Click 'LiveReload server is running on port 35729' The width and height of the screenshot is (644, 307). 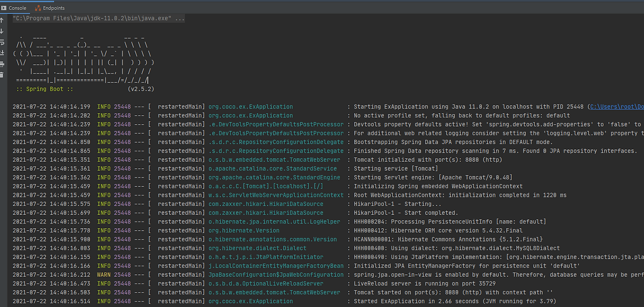[x=425, y=284]
